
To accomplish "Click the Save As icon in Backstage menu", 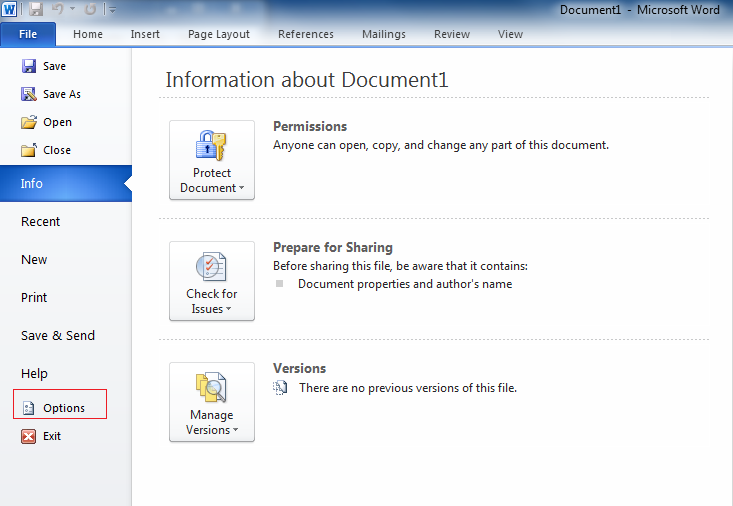I will click(29, 94).
